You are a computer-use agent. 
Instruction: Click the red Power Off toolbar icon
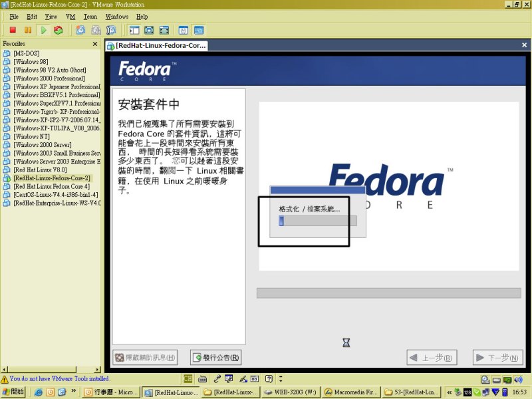[13, 30]
